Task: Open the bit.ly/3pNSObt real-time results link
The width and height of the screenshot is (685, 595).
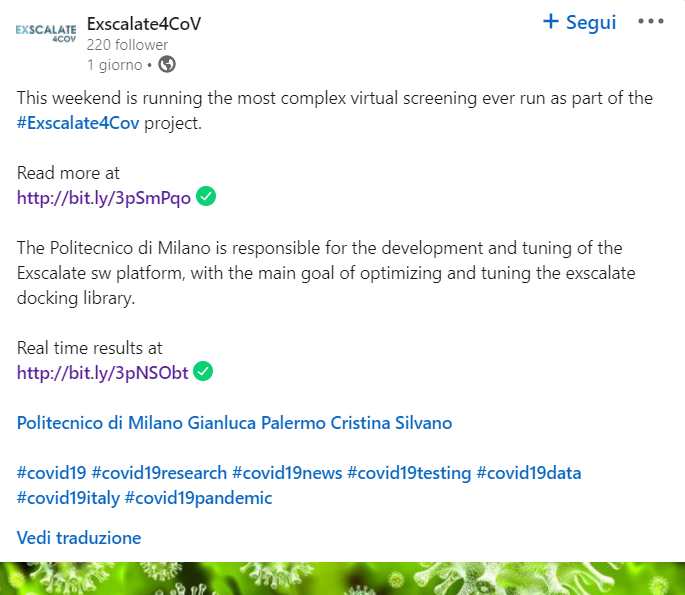Action: point(103,373)
